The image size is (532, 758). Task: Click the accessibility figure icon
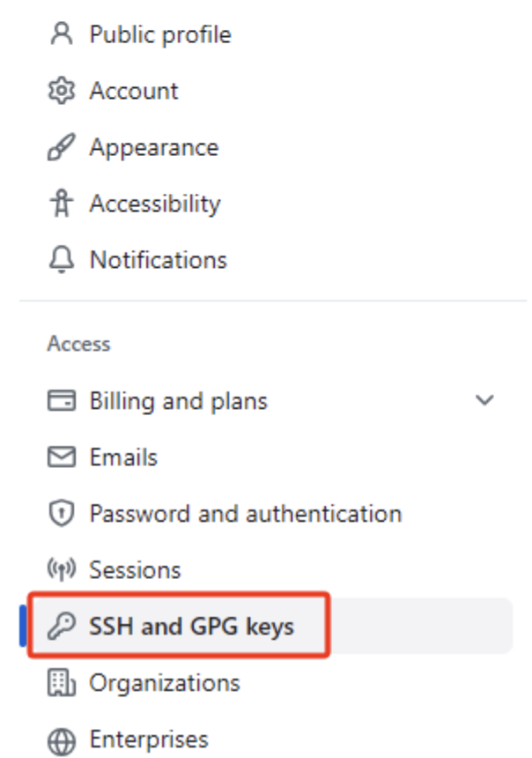pyautogui.click(x=59, y=204)
